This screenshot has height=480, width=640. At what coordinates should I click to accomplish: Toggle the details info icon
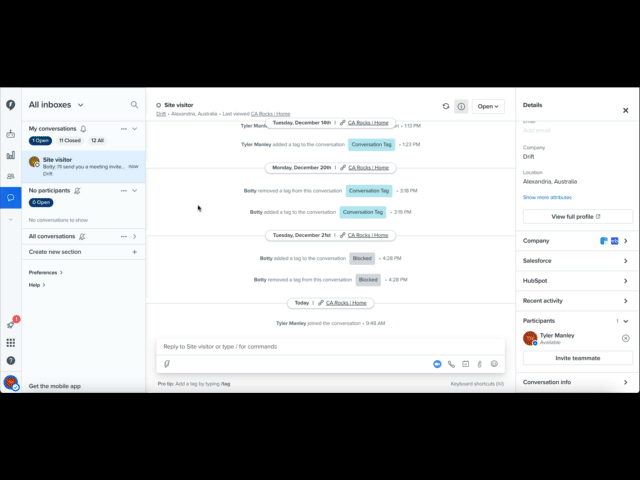point(461,107)
